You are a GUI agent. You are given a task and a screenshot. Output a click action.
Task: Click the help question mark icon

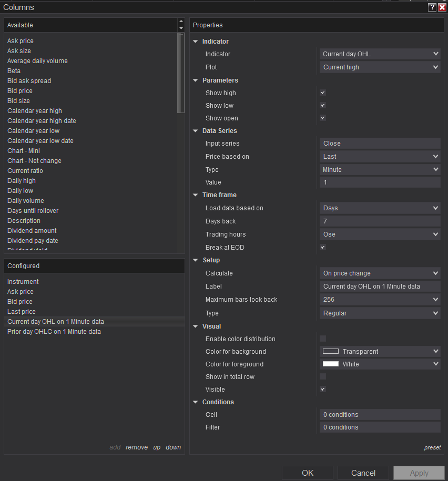(x=432, y=7)
